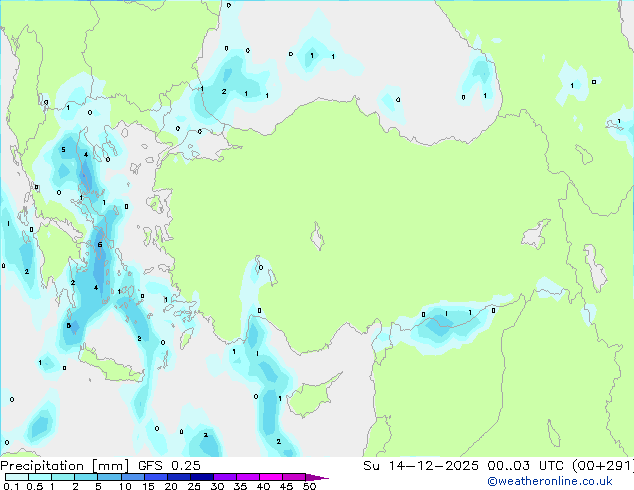The image size is (634, 490).
Task: Click the 25–30 mm dark navy swatch
Action: [202, 477]
